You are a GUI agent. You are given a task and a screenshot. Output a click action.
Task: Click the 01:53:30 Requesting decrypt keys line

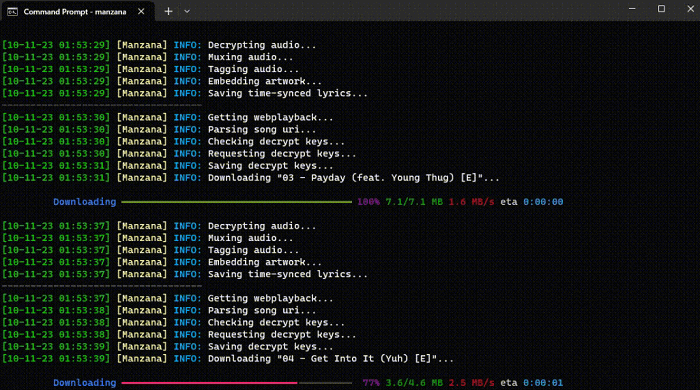pyautogui.click(x=179, y=154)
